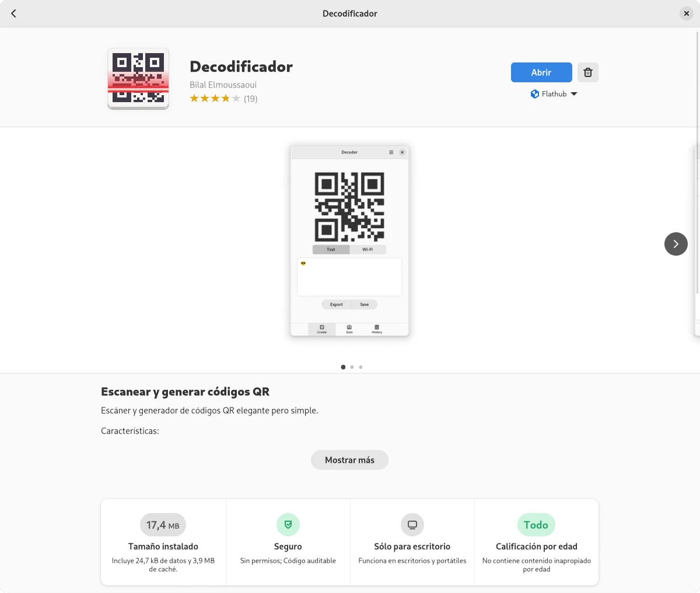Click the Flathub source logo icon
The height and width of the screenshot is (593, 700).
535,94
